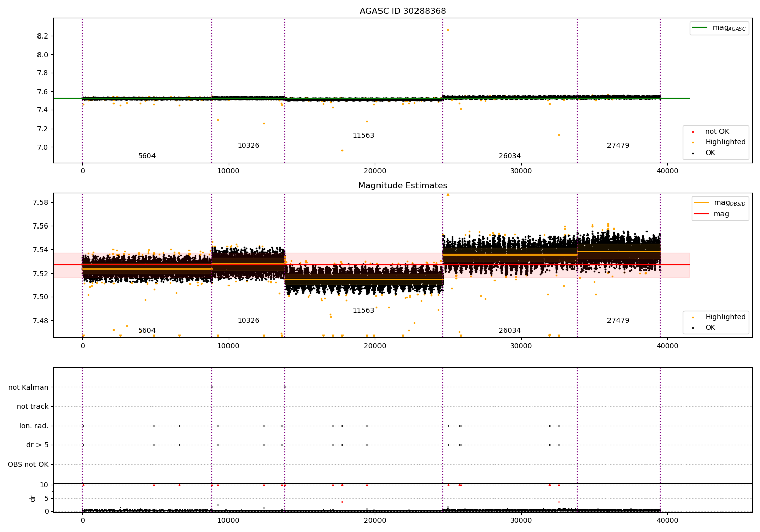Screen dimensions: 760x532
Task: Click the 7.52 tick on middle y-axis
Action: [x=40, y=274]
